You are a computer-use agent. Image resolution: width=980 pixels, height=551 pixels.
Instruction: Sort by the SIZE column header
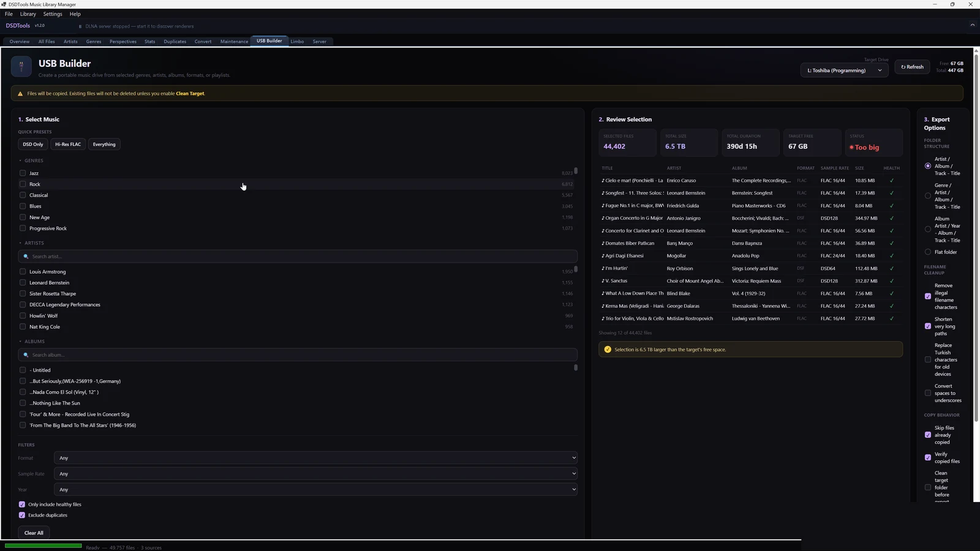[859, 168]
